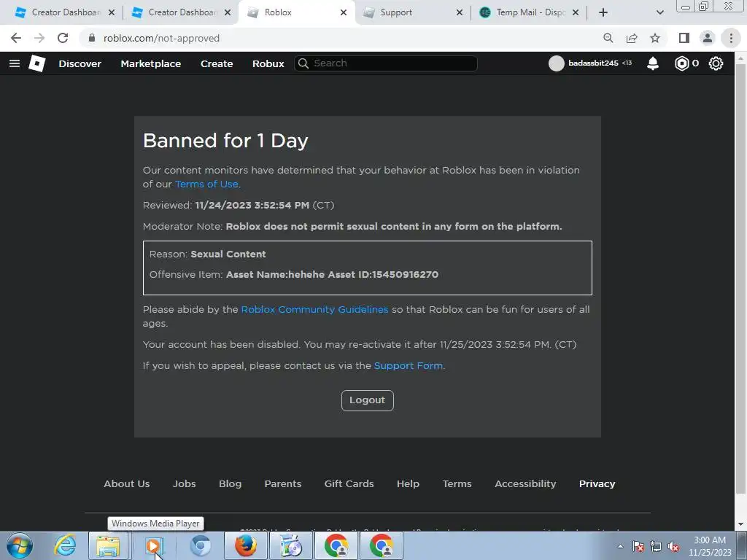Click the scrollbar down arrow

[741, 524]
